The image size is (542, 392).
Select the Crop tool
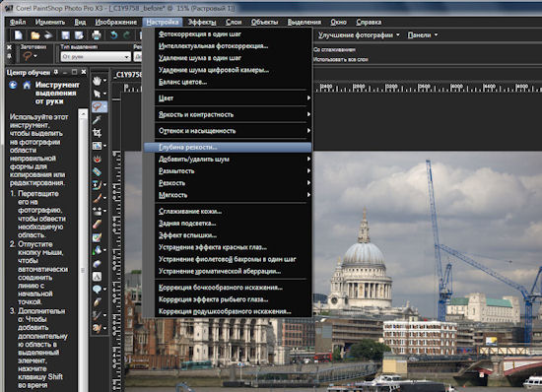97,133
